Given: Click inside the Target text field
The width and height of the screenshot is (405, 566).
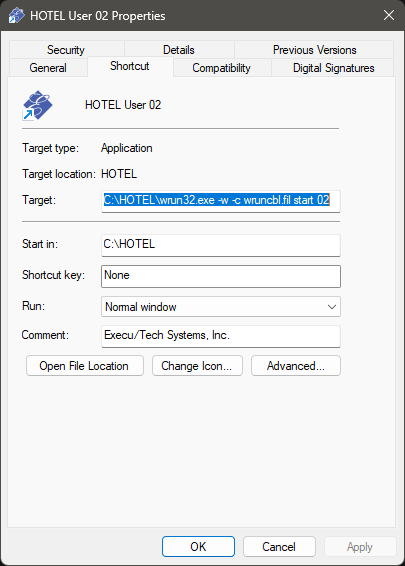Looking at the screenshot, I should pos(221,201).
